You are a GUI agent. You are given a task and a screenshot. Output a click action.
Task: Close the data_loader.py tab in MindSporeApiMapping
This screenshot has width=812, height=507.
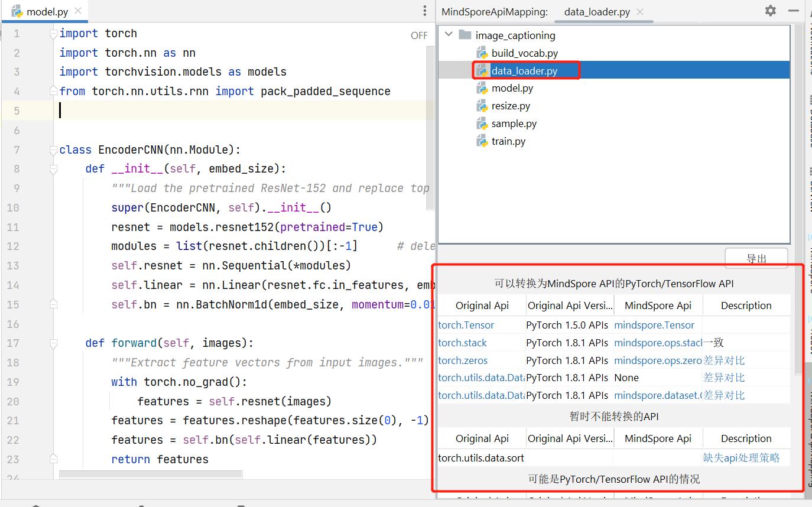click(x=640, y=12)
